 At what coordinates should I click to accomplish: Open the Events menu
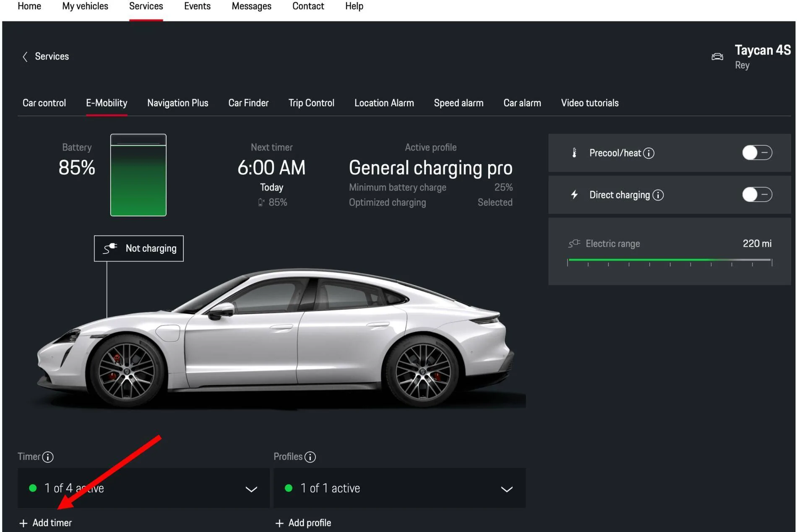point(197,6)
